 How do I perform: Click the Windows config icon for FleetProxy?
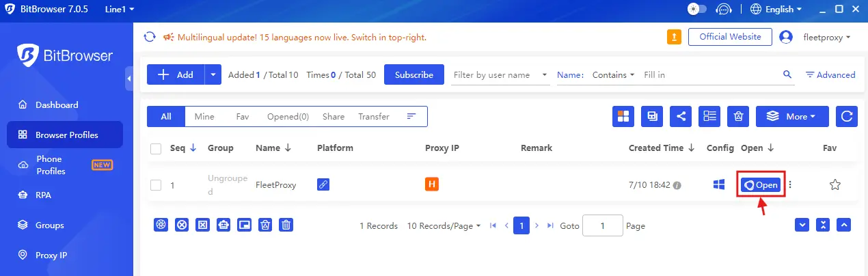click(719, 184)
